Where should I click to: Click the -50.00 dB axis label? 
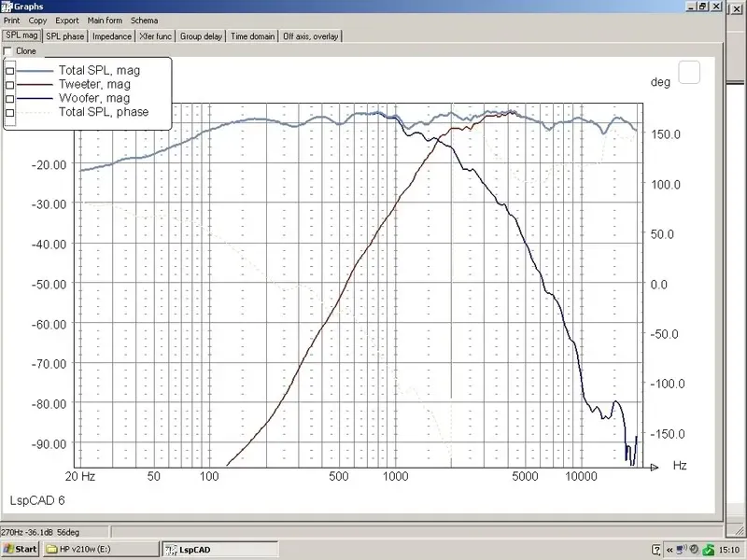[x=49, y=285]
